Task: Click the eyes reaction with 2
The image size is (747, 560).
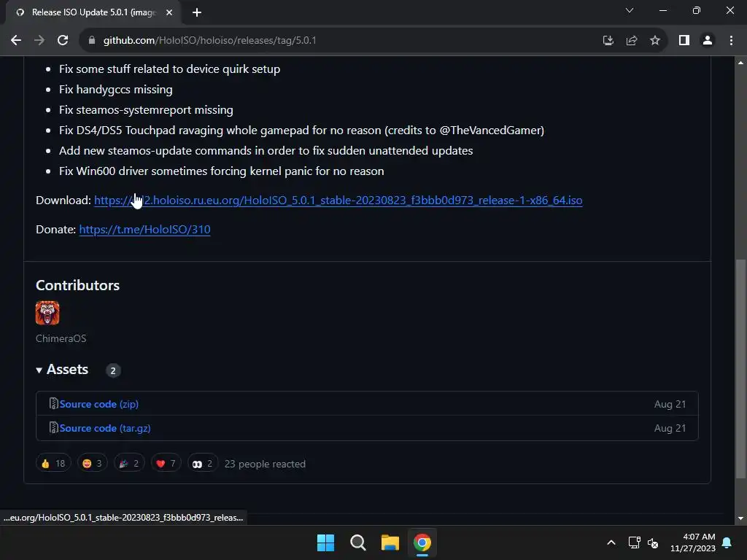Action: click(x=203, y=463)
